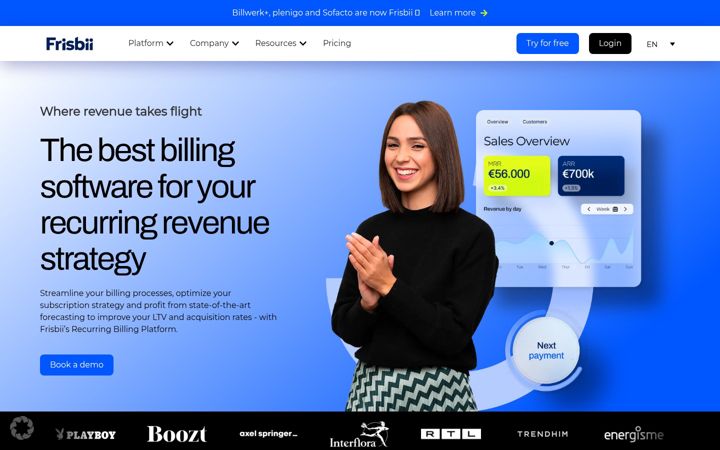The width and height of the screenshot is (720, 450).
Task: Click the Boozt logo
Action: (177, 434)
